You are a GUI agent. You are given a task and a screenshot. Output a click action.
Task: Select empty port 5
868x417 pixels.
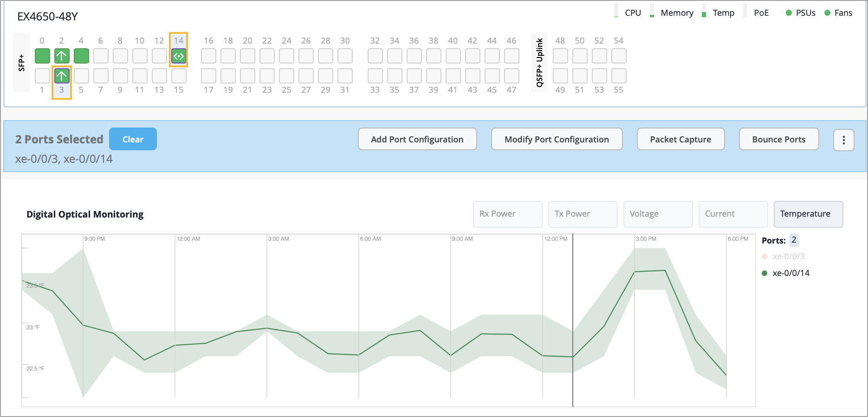click(x=81, y=76)
